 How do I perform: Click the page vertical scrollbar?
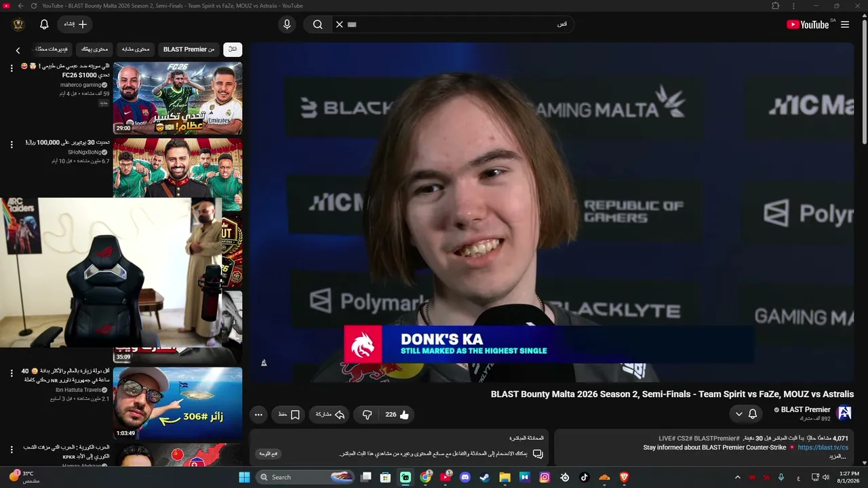click(x=864, y=81)
